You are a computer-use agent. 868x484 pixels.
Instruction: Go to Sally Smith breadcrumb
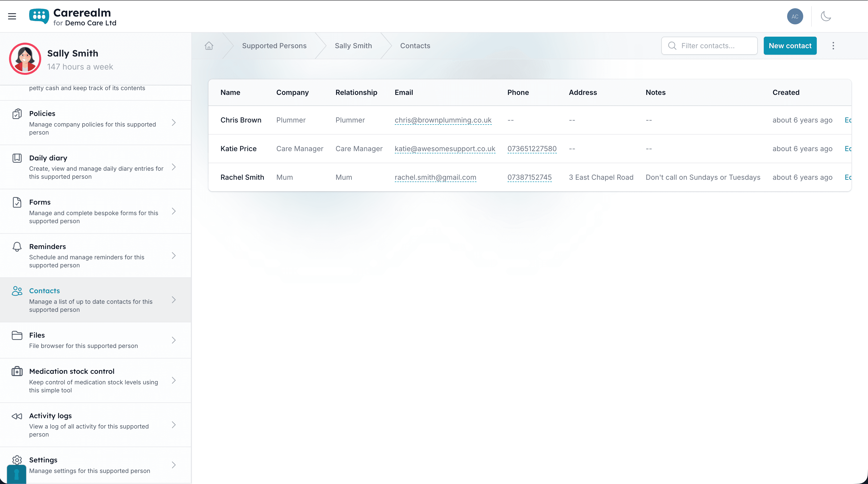click(x=353, y=46)
